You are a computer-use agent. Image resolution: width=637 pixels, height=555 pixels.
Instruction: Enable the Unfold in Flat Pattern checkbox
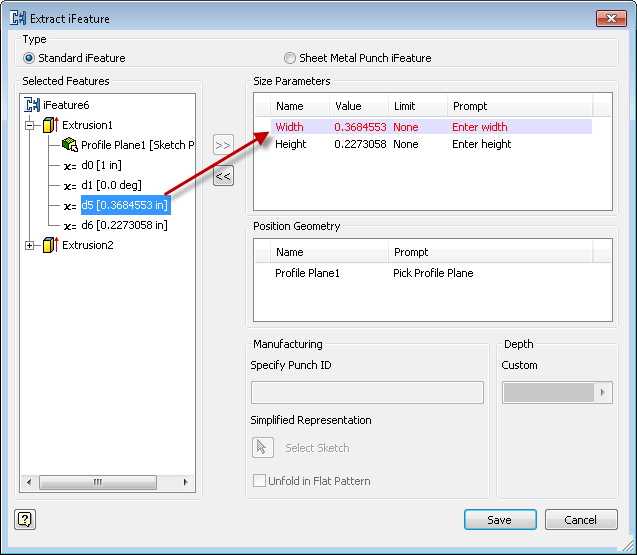(260, 481)
